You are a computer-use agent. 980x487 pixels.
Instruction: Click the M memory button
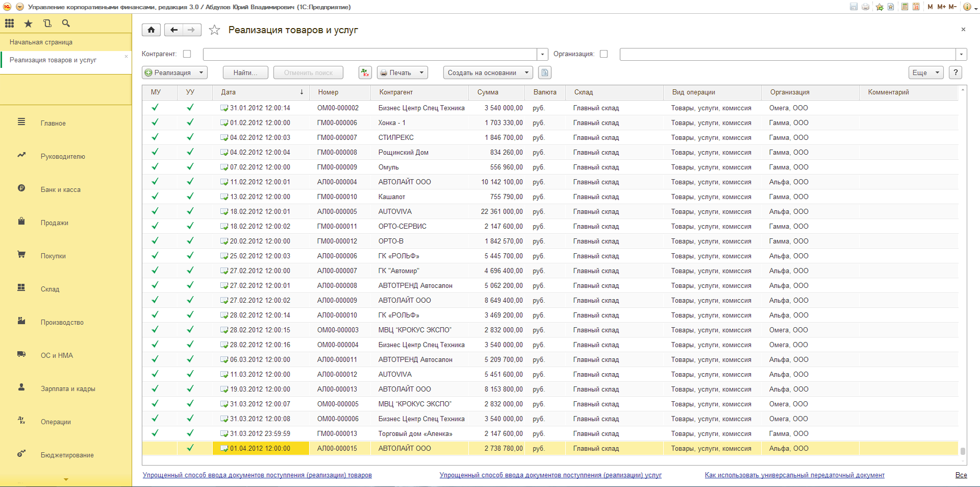click(930, 7)
